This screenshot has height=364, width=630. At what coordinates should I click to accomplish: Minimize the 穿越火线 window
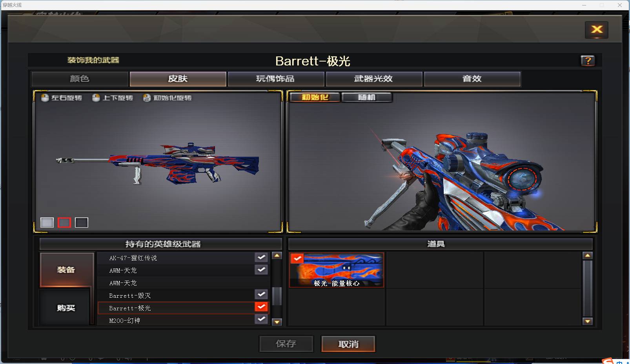pyautogui.click(x=584, y=5)
